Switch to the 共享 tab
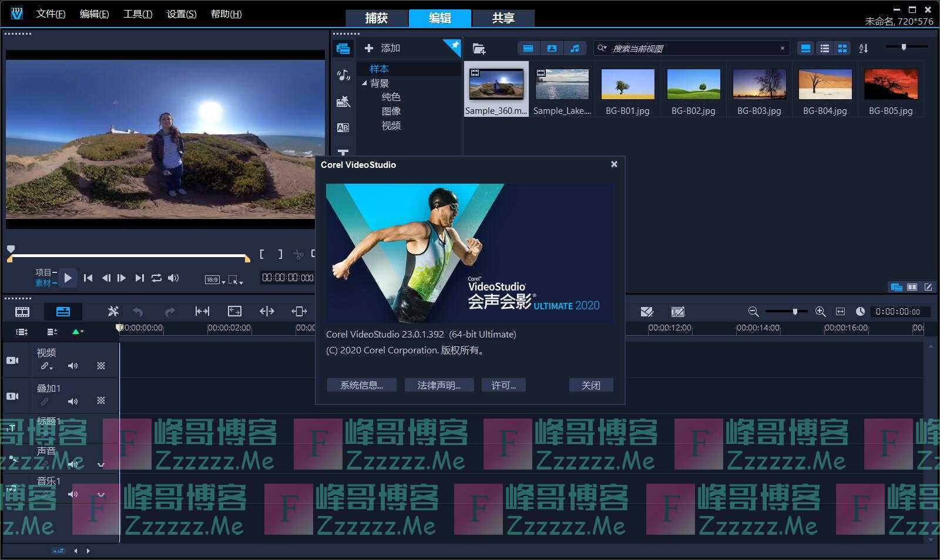 503,18
